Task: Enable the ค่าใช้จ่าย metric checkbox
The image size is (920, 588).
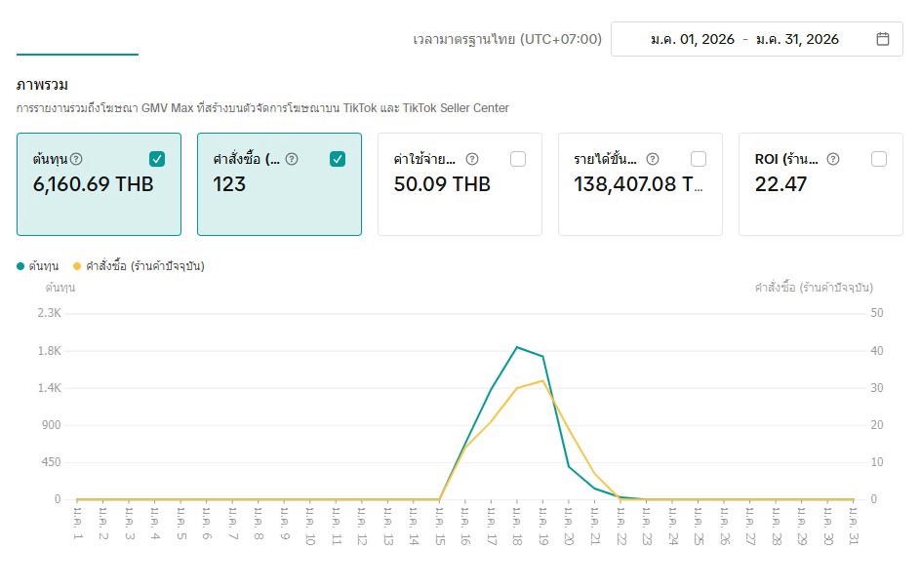Action: coord(518,159)
